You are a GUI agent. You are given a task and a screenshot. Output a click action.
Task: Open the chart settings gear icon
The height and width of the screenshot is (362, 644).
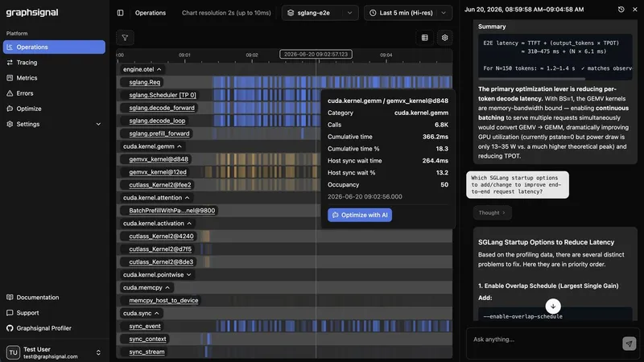tap(445, 38)
